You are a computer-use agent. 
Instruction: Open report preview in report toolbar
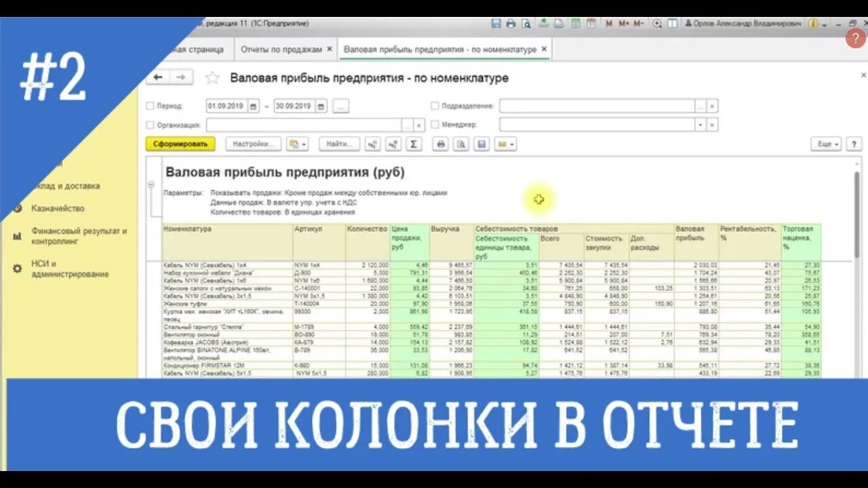coord(461,144)
